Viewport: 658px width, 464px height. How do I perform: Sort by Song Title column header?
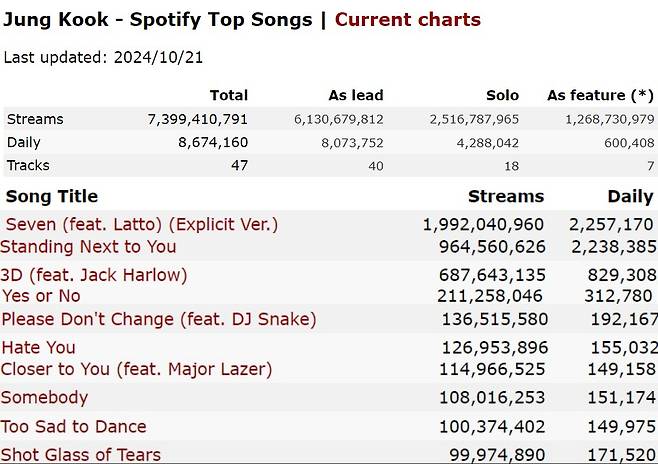[x=52, y=196]
